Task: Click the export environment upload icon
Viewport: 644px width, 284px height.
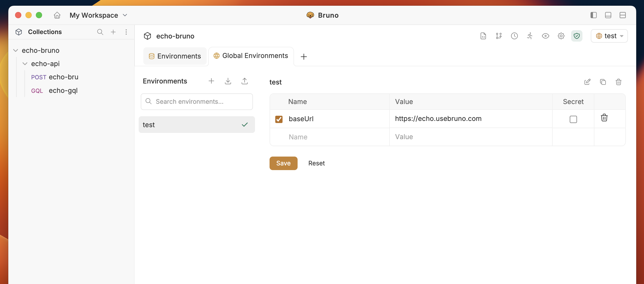Action: coord(244,81)
